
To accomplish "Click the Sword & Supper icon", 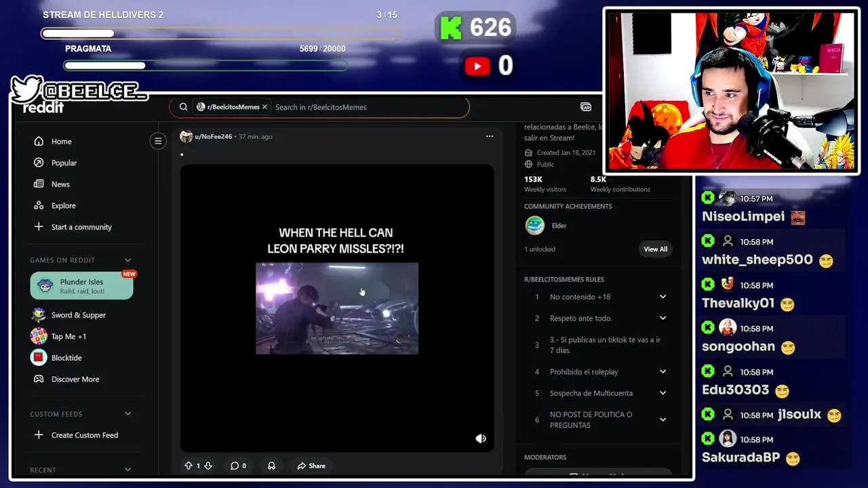I will pyautogui.click(x=39, y=314).
